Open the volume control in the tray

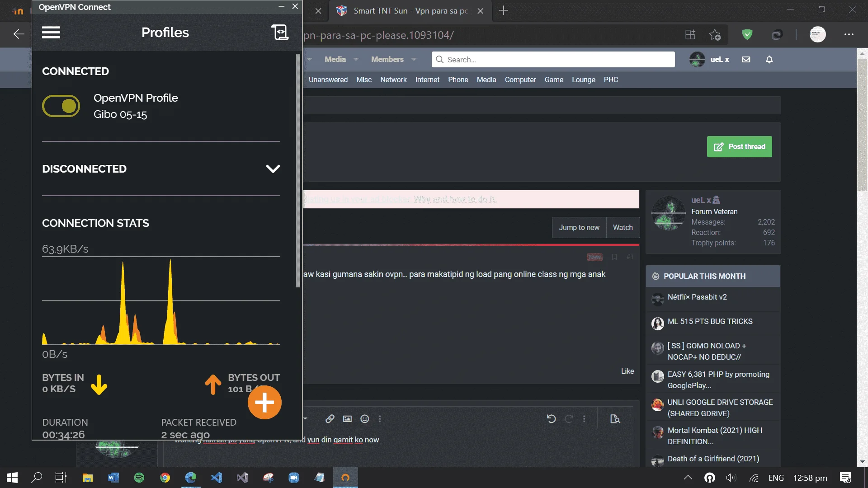tap(731, 478)
